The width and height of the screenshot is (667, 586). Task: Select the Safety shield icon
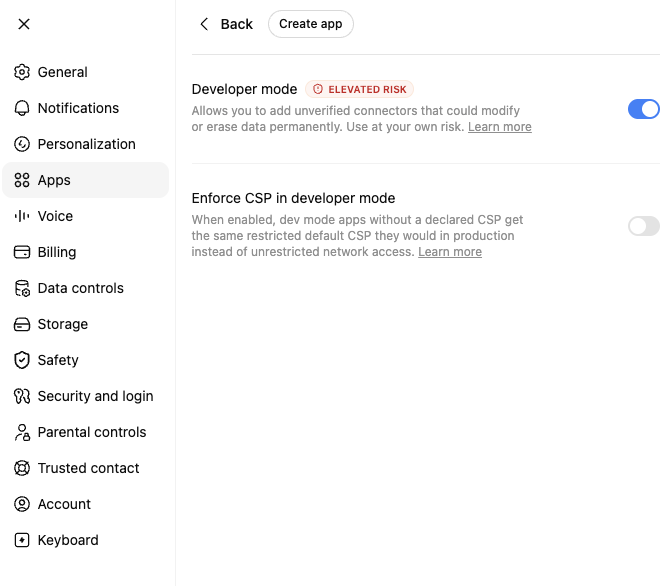22,360
